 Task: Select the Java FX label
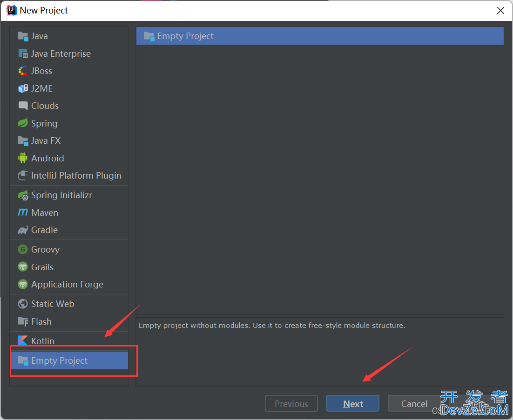(46, 141)
